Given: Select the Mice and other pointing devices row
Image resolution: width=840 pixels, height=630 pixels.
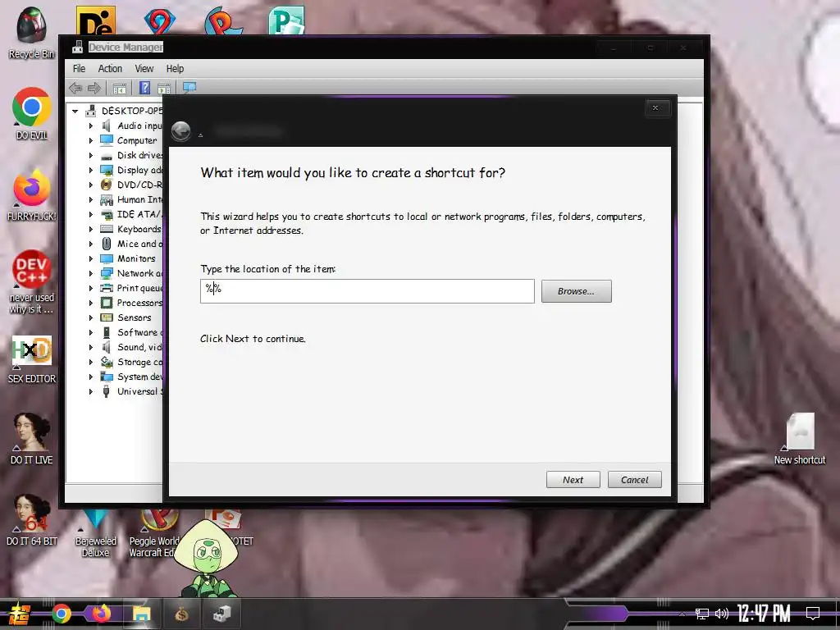Looking at the screenshot, I should tap(130, 244).
